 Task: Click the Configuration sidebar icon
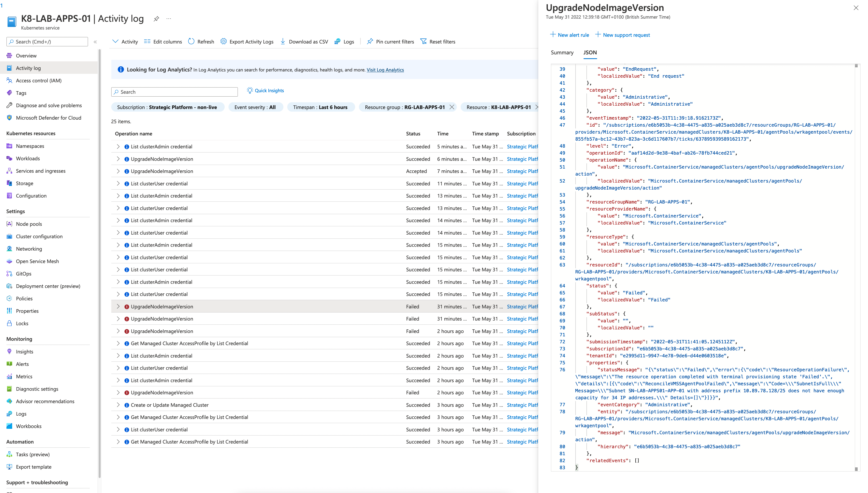pos(10,196)
